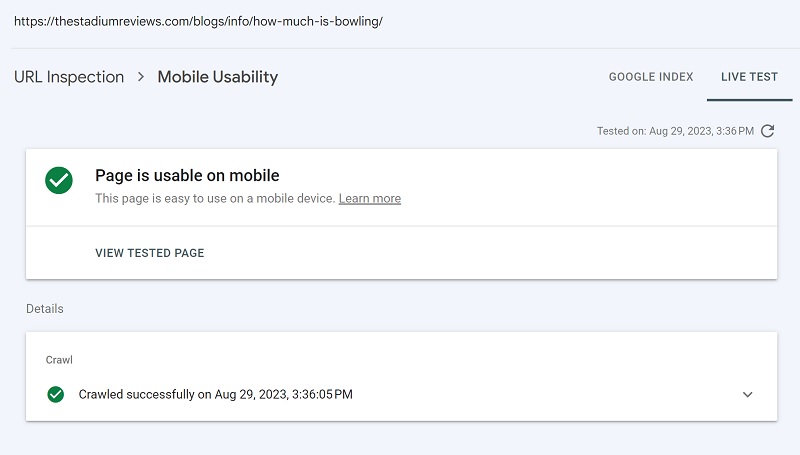Viewport: 800px width, 455px height.
Task: Click the inspected URL text at top
Action: (x=198, y=21)
